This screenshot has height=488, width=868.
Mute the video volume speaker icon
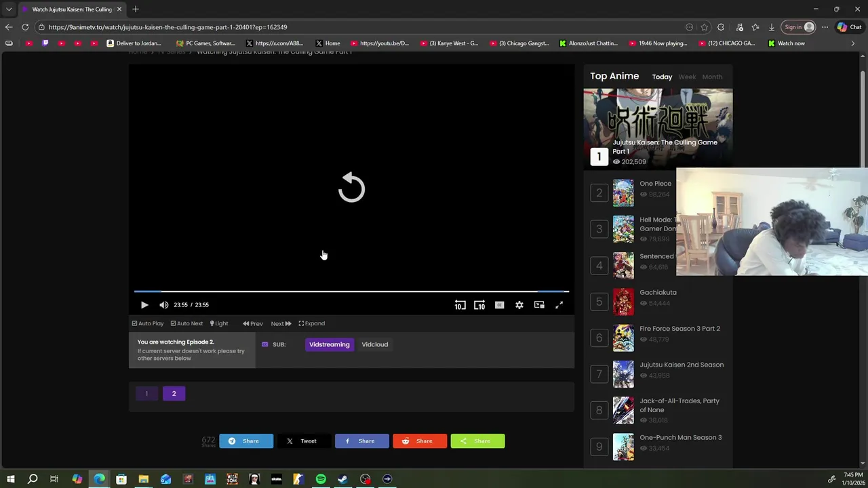tap(163, 305)
